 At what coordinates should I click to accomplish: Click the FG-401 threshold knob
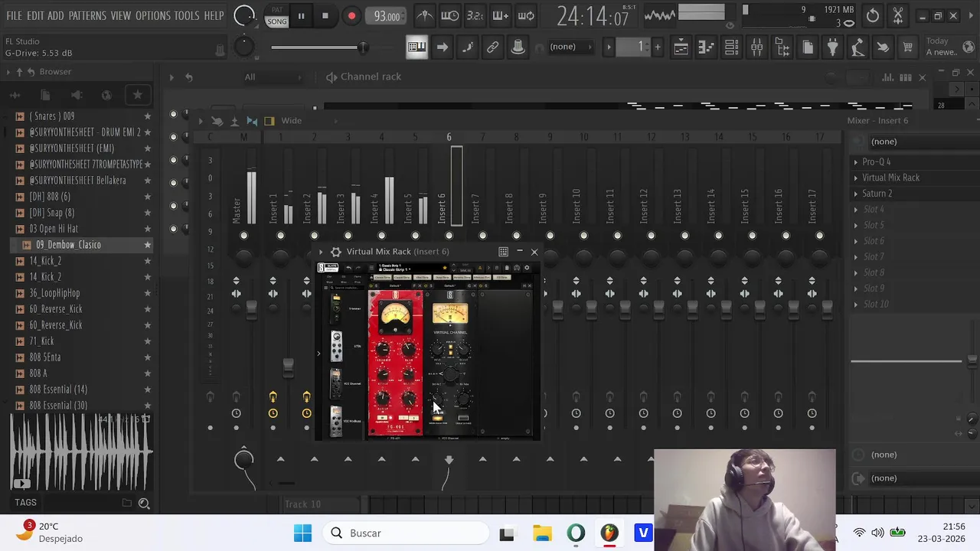pyautogui.click(x=382, y=350)
